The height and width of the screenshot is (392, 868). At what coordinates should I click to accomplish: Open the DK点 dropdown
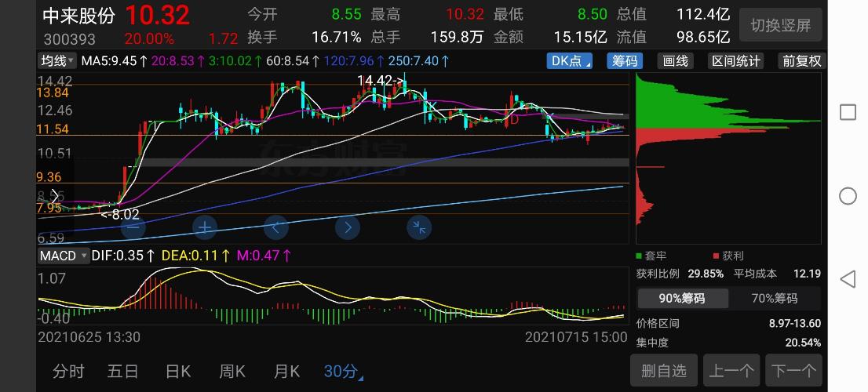(x=570, y=61)
